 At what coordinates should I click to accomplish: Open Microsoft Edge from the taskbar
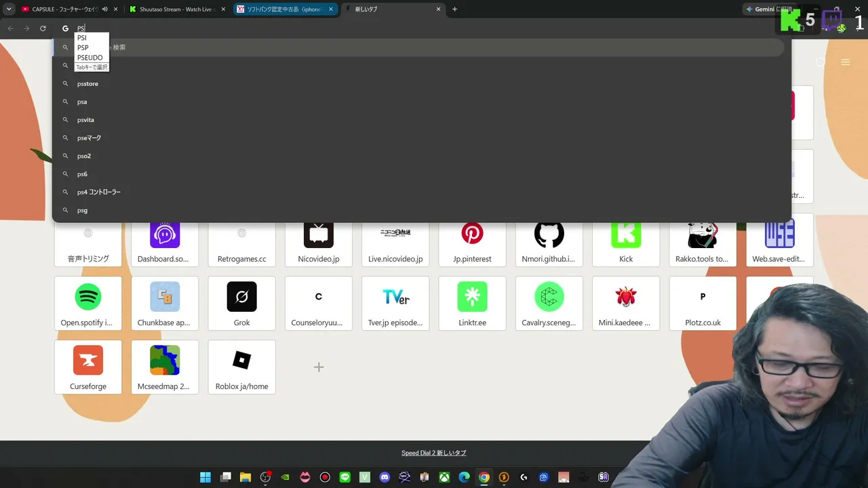(x=464, y=477)
